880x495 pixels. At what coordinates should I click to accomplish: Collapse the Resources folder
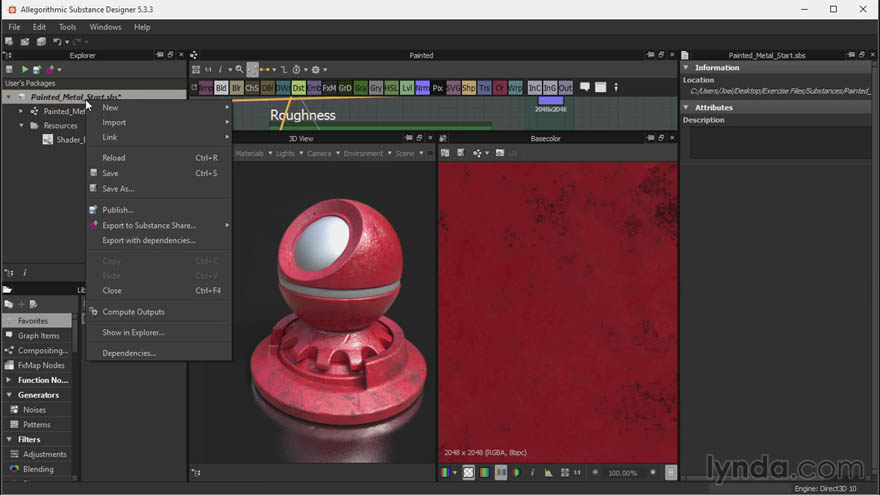coord(21,126)
